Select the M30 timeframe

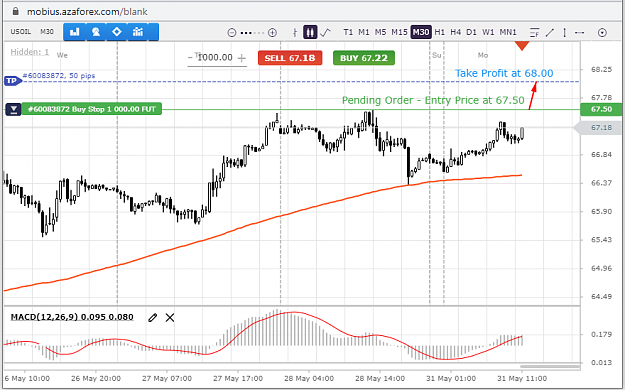point(421,32)
